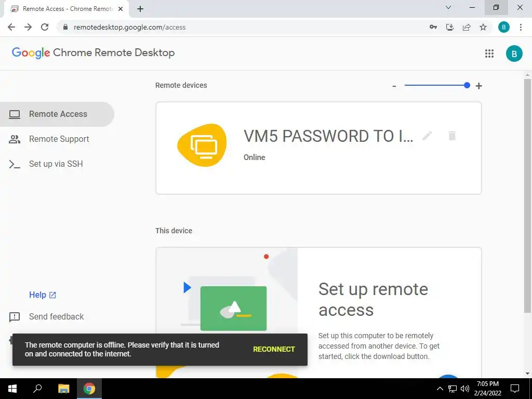The width and height of the screenshot is (532, 399).
Task: Open a new browser tab
Action: click(x=140, y=9)
